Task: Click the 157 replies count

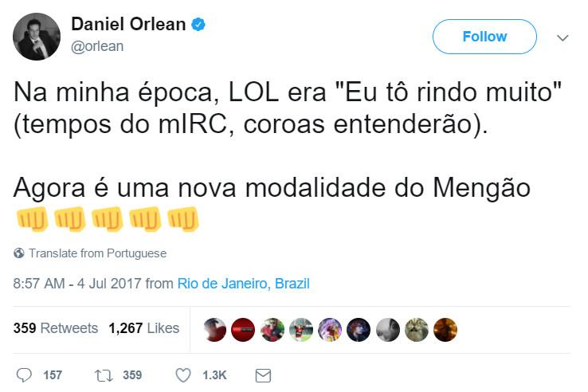Action: click(x=53, y=374)
